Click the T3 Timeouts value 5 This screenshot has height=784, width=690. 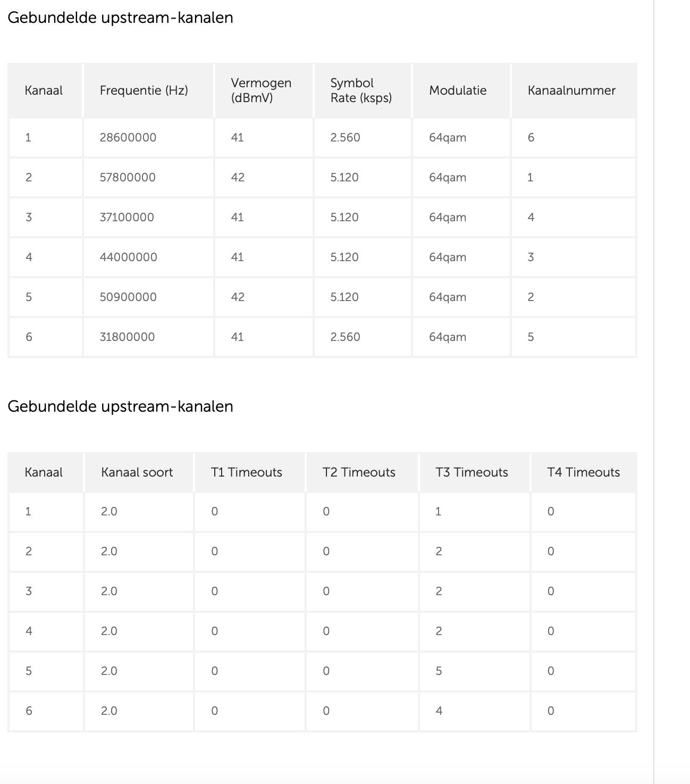pyautogui.click(x=439, y=671)
